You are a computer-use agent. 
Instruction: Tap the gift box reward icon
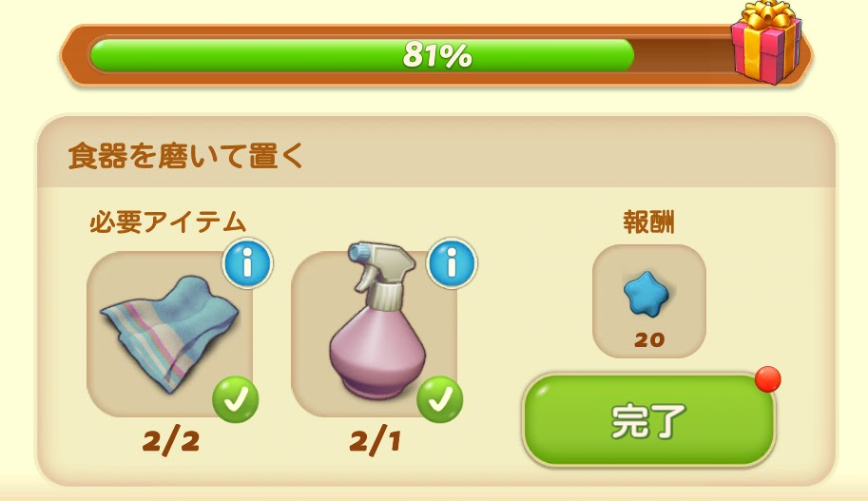tap(766, 43)
